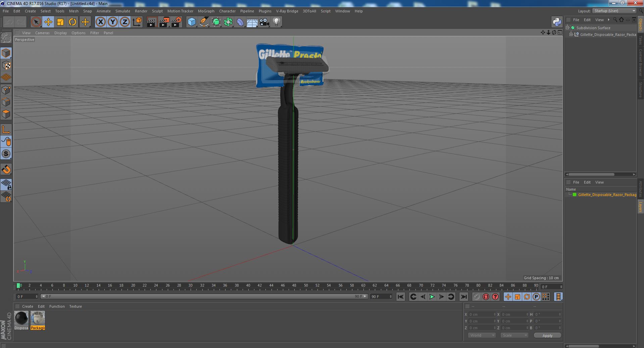Toggle Locked Workplane icon
The width and height of the screenshot is (644, 348).
pyautogui.click(x=6, y=185)
